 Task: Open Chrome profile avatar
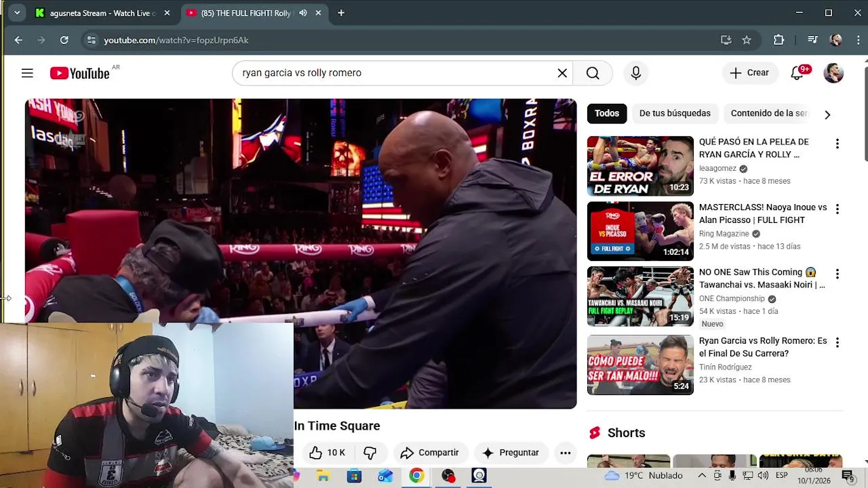coord(835,40)
